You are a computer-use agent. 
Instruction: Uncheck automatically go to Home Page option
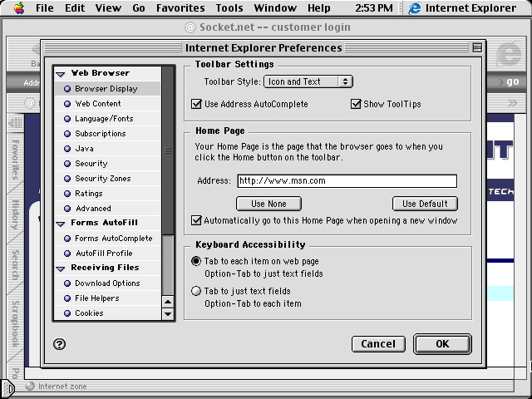(x=196, y=220)
